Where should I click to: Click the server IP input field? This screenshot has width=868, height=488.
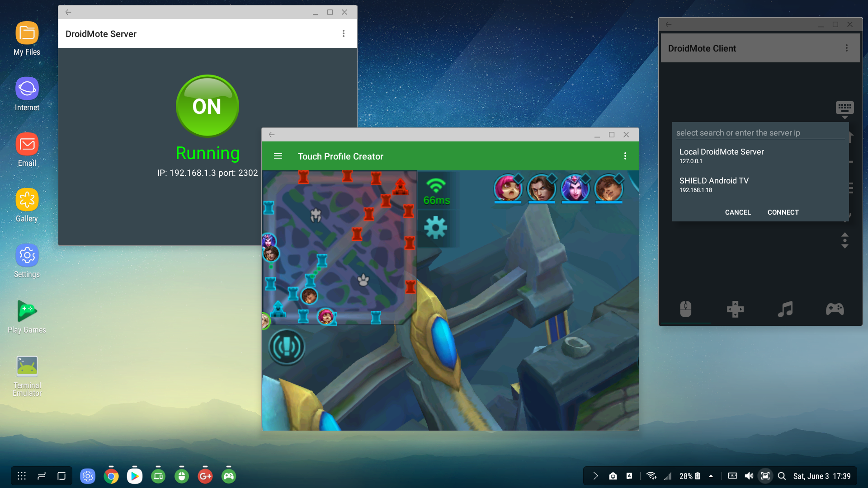click(760, 133)
